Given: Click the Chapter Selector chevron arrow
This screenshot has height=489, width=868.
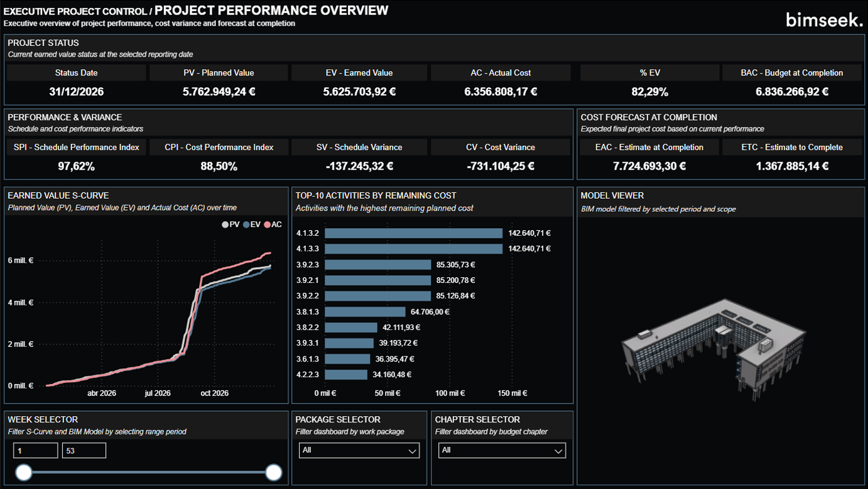Looking at the screenshot, I should (x=558, y=451).
